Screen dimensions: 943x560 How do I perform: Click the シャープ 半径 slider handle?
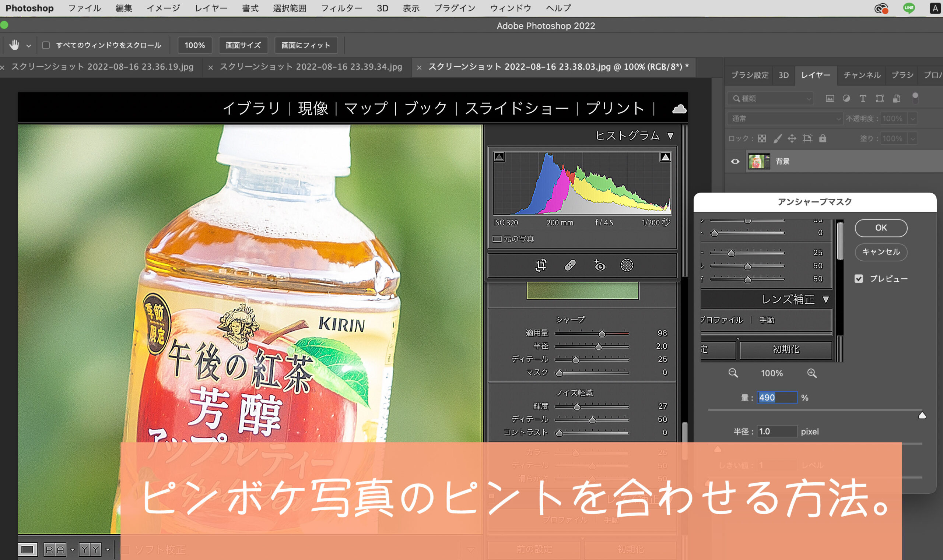coord(598,346)
